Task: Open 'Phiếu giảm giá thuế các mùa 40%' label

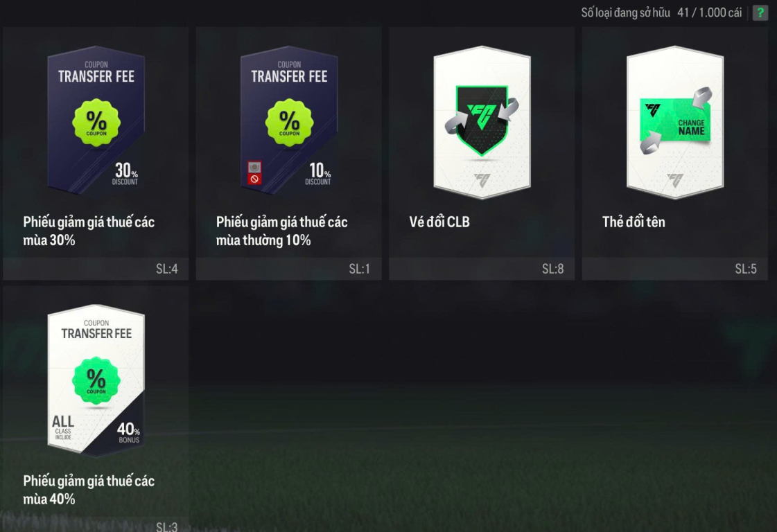Action: tap(89, 490)
